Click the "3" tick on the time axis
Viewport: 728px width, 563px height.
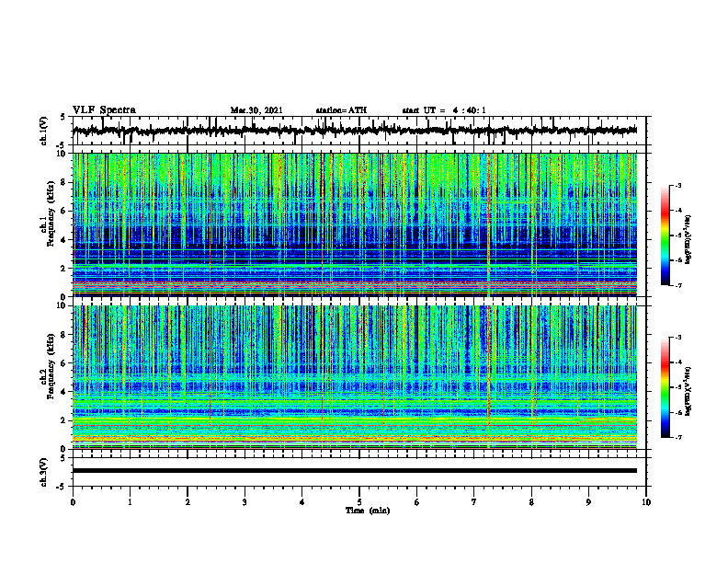(x=245, y=502)
